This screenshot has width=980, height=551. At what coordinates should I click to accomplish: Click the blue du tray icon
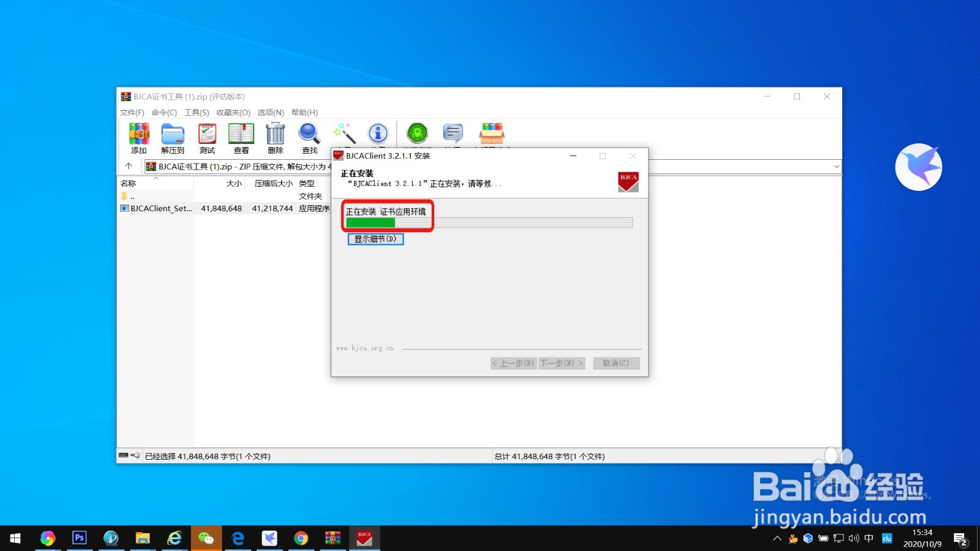pos(887,539)
